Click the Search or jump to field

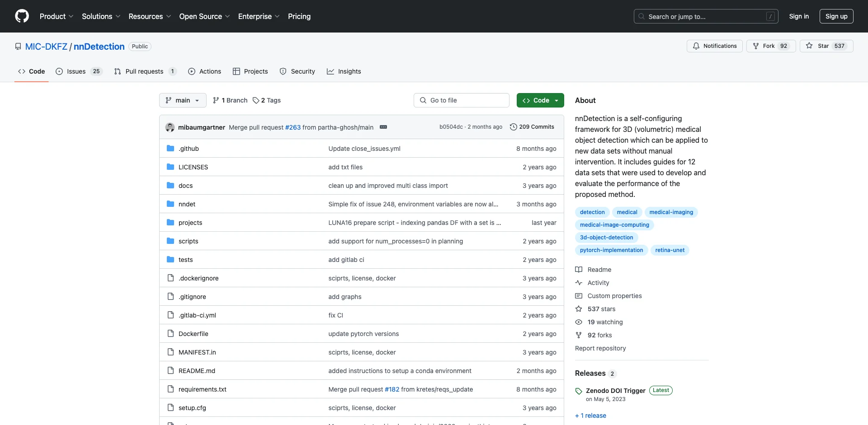click(706, 16)
